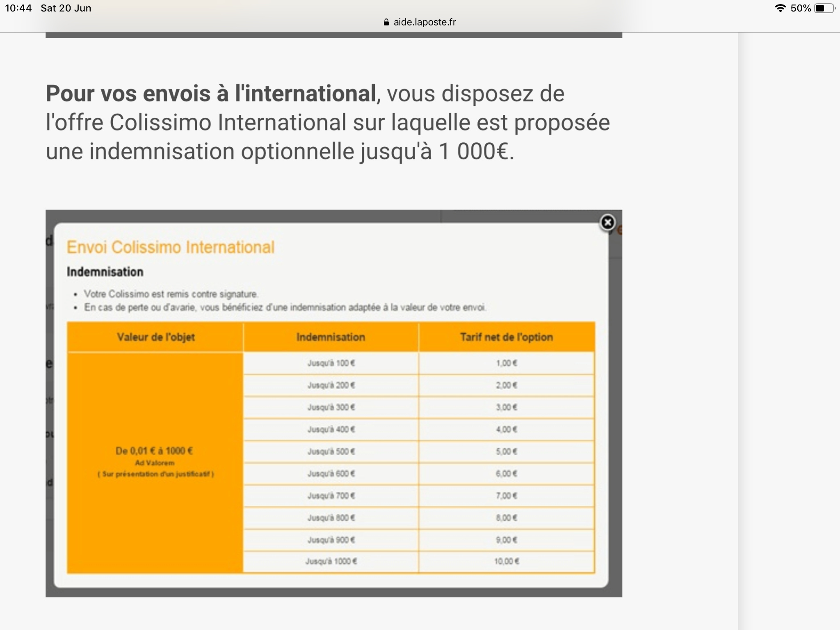Click the tariff cell '2,00 €'
Image resolution: width=840 pixels, height=630 pixels.
pyautogui.click(x=507, y=386)
